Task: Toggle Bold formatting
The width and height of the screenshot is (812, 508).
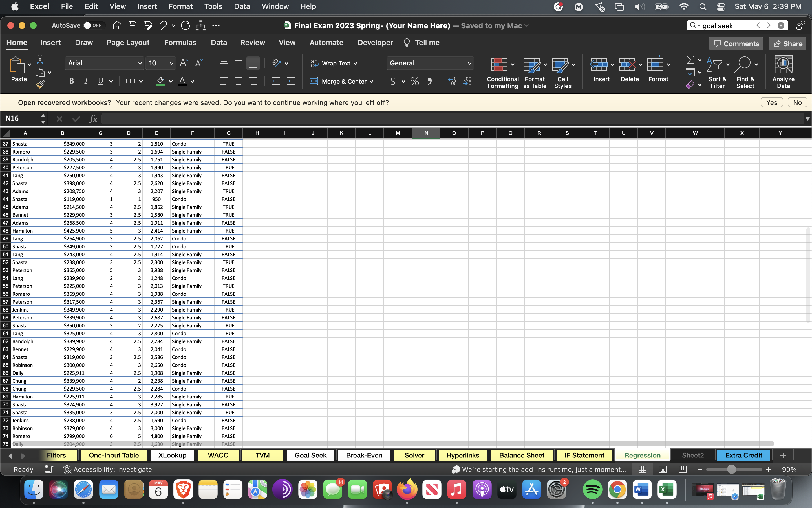Action: (71, 81)
